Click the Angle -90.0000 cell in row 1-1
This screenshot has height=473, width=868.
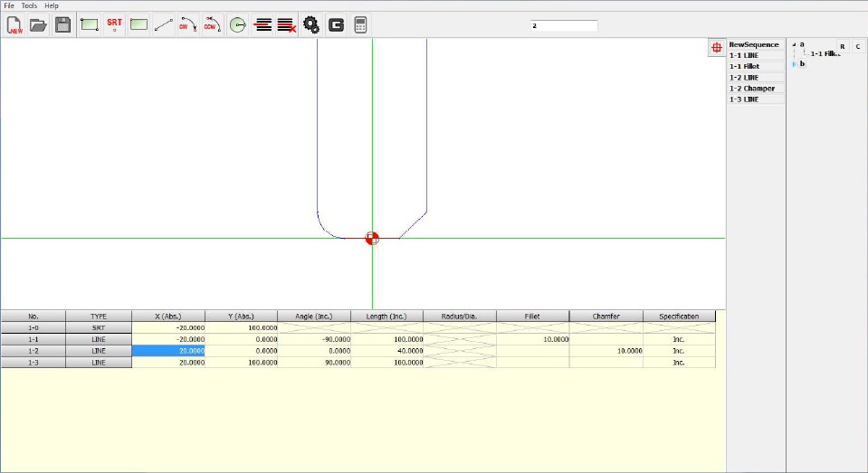click(x=314, y=340)
